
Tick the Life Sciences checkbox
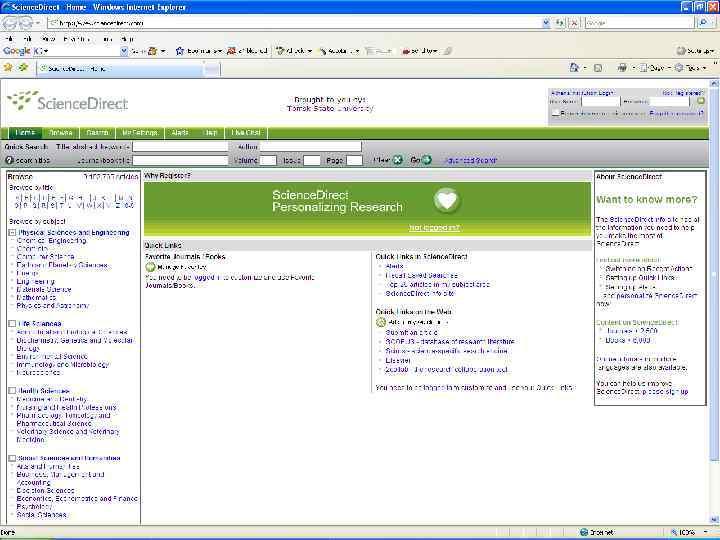(12, 324)
